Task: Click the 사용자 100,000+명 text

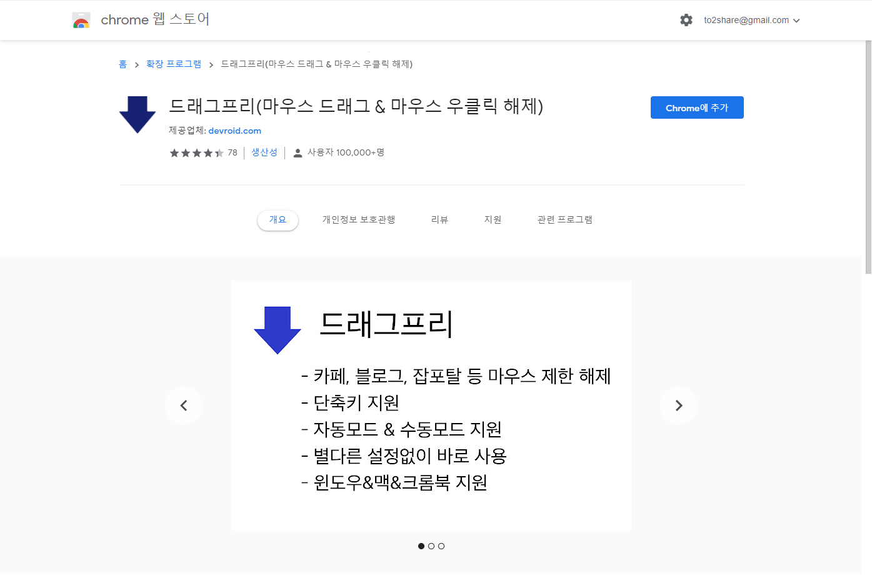Action: click(346, 152)
